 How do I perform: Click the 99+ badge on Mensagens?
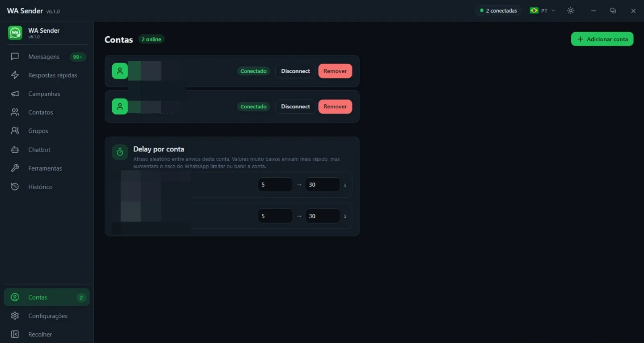pos(78,57)
